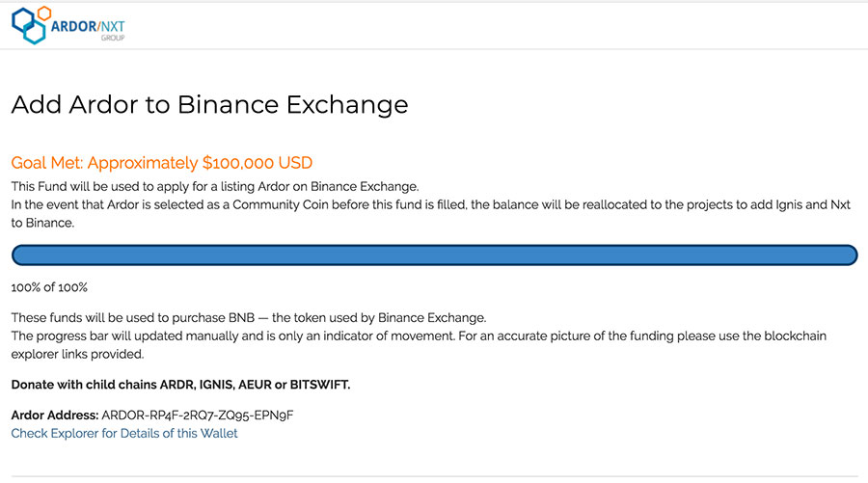This screenshot has height=483, width=868.
Task: Click the progress bar manual update notice
Action: pos(419,345)
